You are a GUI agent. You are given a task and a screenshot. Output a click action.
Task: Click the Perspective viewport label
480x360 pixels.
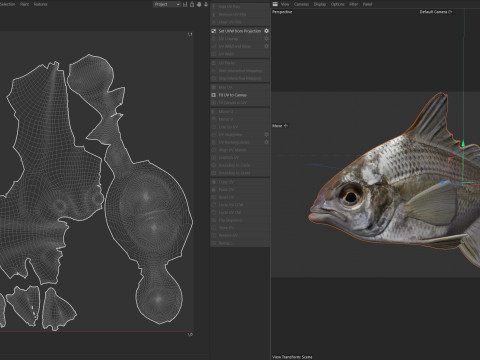(282, 12)
